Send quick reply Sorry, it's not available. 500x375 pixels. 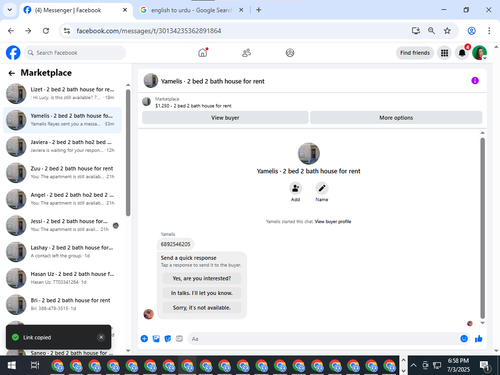coord(202,307)
